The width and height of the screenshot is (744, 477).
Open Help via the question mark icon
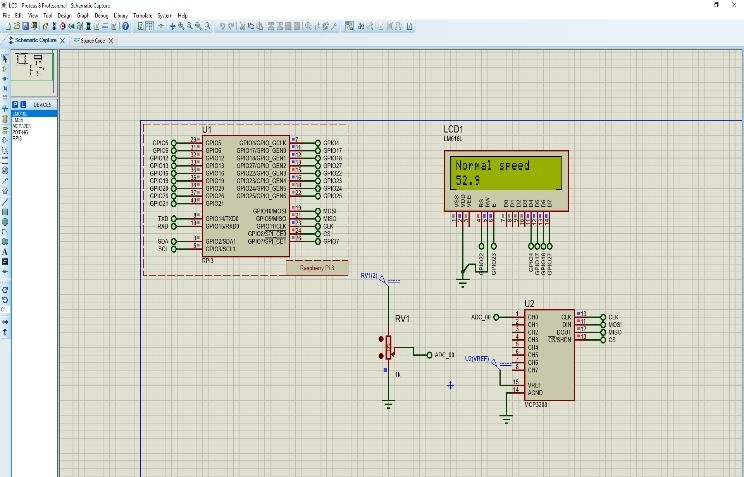click(x=126, y=26)
